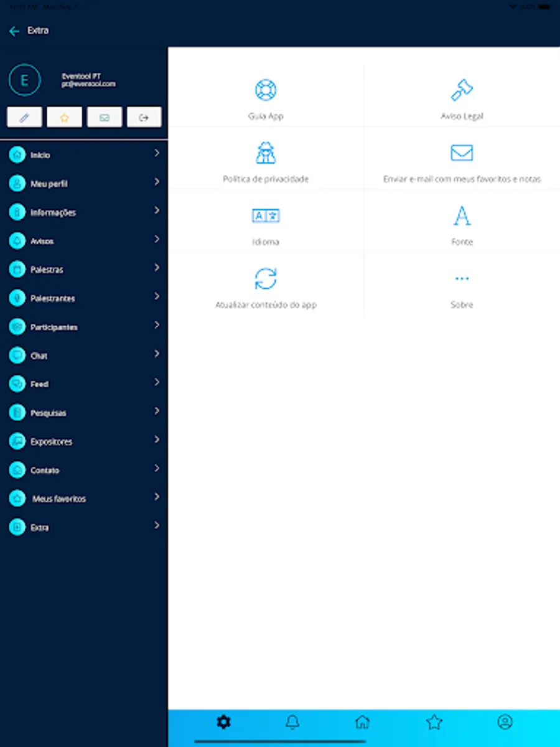The image size is (560, 747).
Task: Expand the Feed row chevron
Action: (157, 382)
